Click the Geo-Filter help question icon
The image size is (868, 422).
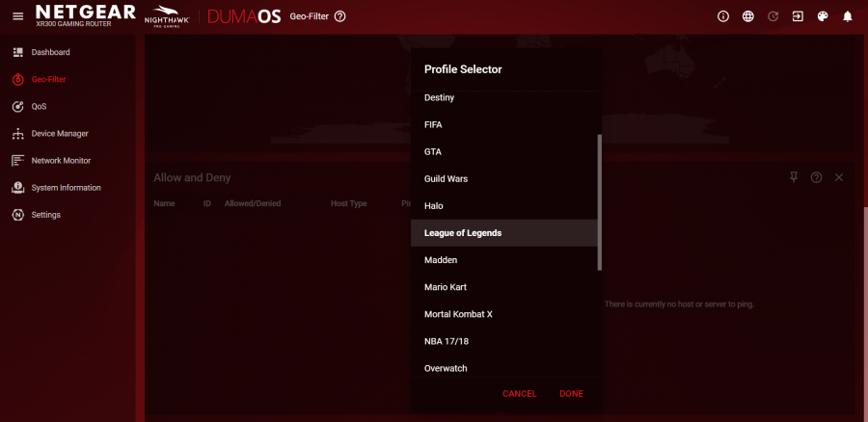pyautogui.click(x=339, y=16)
